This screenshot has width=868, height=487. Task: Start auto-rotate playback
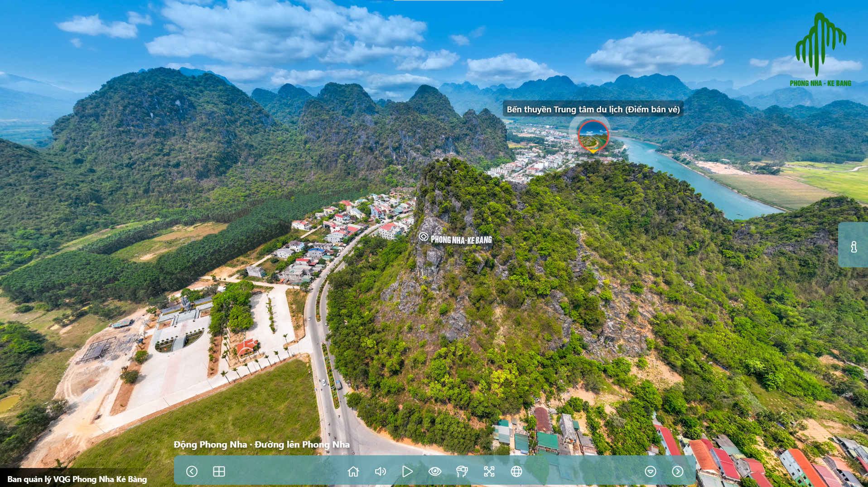[x=407, y=472]
